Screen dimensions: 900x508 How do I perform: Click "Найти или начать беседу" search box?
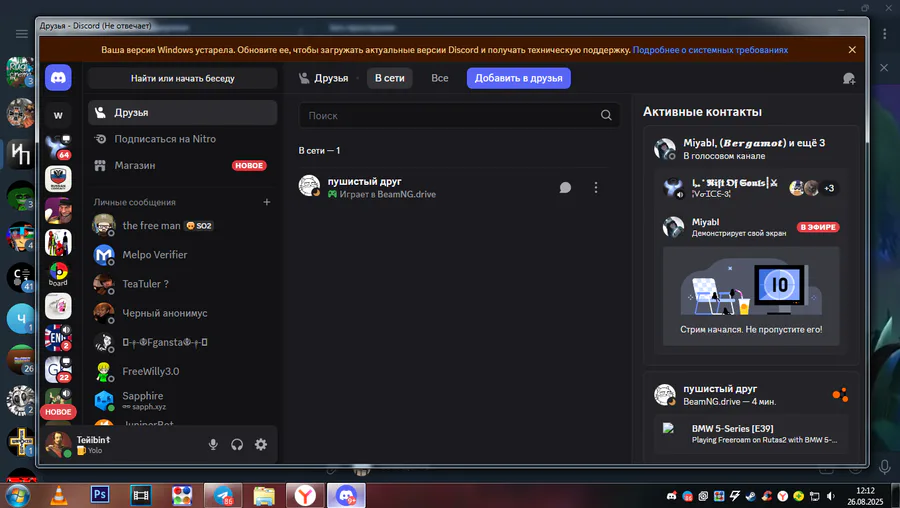183,78
